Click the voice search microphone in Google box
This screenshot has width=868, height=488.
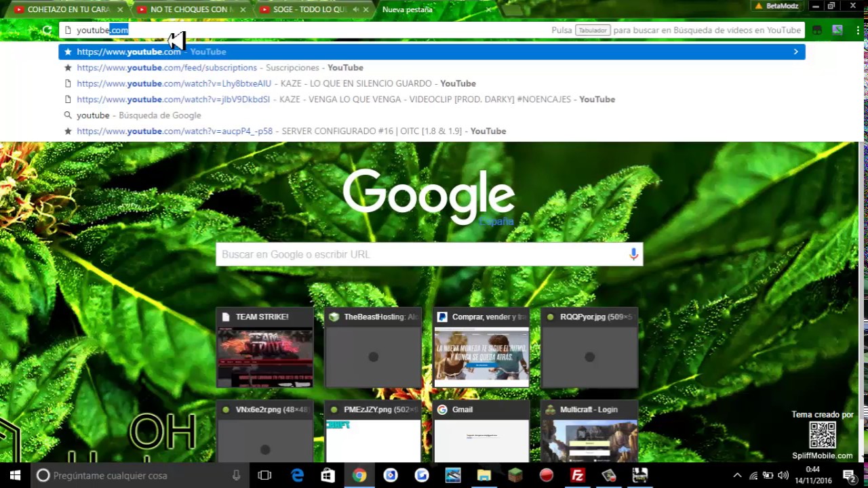click(633, 254)
